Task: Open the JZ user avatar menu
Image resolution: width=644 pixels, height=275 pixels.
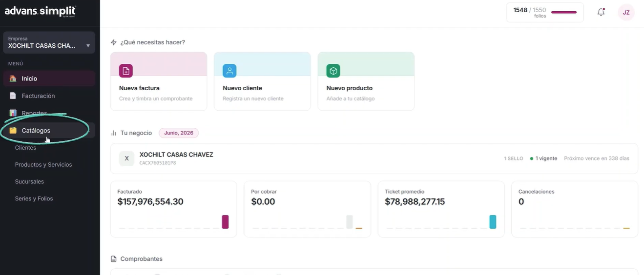Action: [x=626, y=12]
